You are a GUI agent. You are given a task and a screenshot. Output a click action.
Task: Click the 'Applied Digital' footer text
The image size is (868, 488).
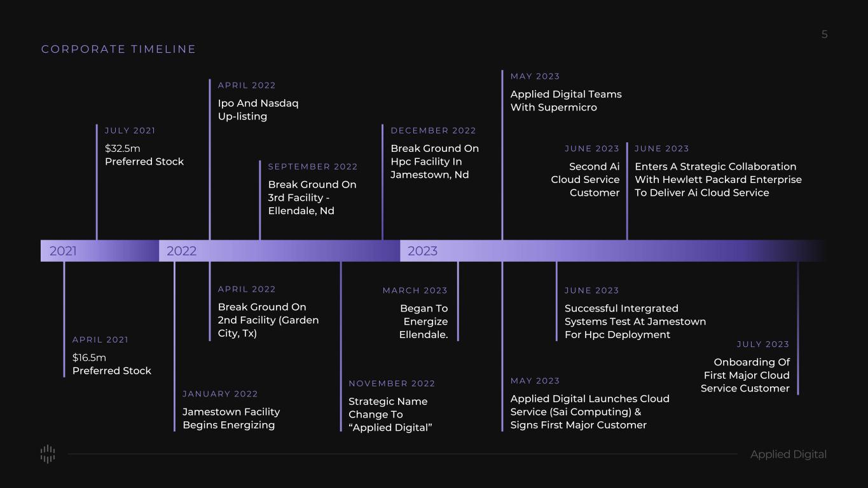click(x=789, y=454)
